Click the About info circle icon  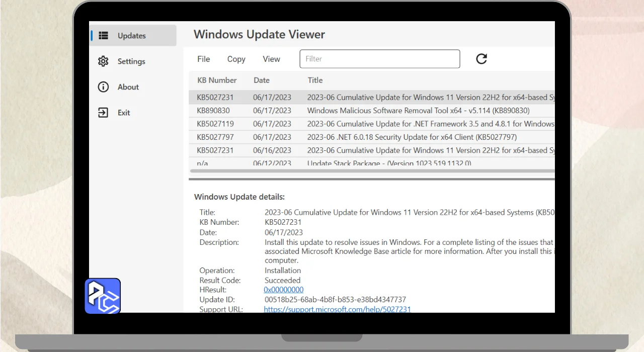103,87
